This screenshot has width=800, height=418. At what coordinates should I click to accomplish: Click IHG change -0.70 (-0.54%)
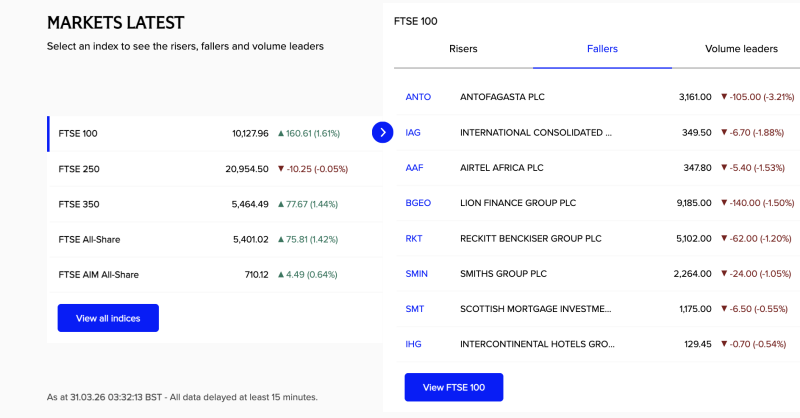(x=754, y=344)
